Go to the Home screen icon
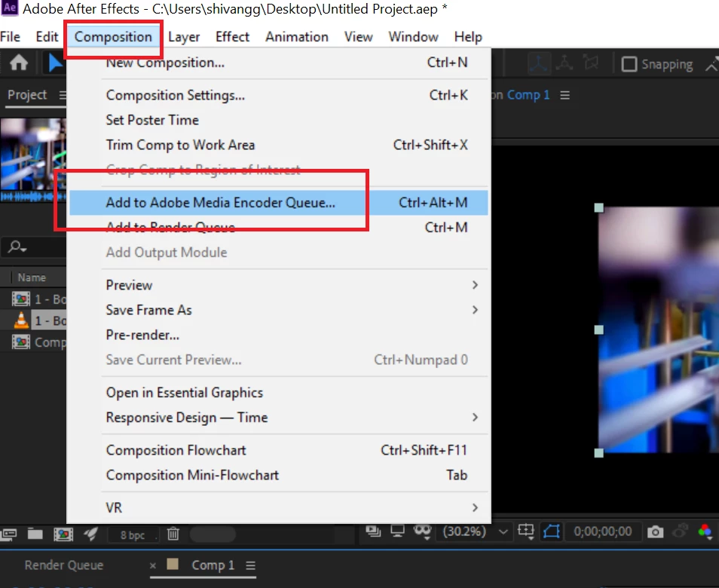This screenshot has height=588, width=719. 19,63
